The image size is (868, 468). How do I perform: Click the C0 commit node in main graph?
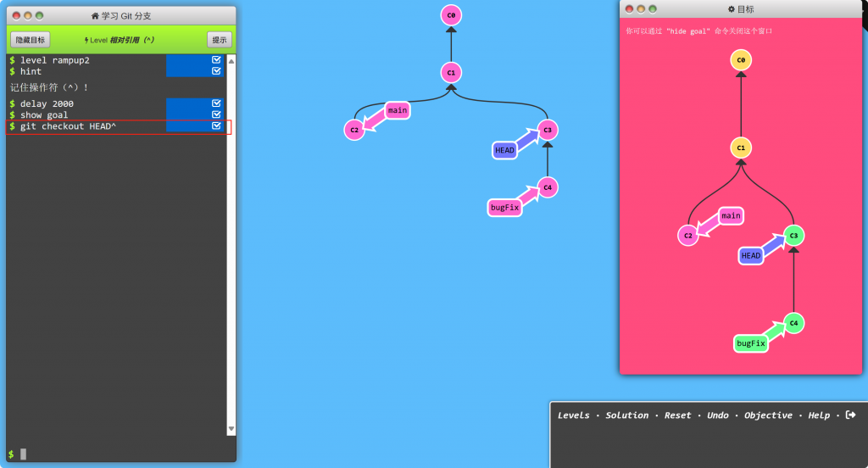click(x=451, y=15)
